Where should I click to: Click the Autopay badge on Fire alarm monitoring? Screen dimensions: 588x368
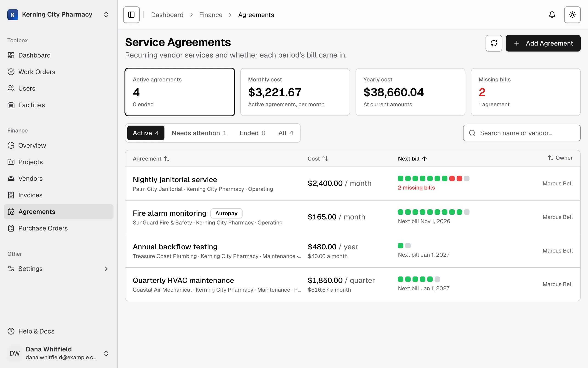coord(226,213)
